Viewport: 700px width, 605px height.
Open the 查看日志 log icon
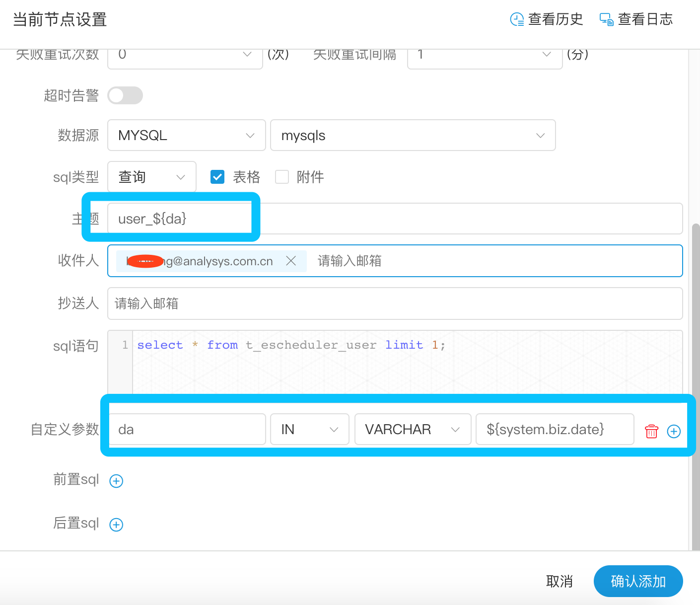coord(607,19)
